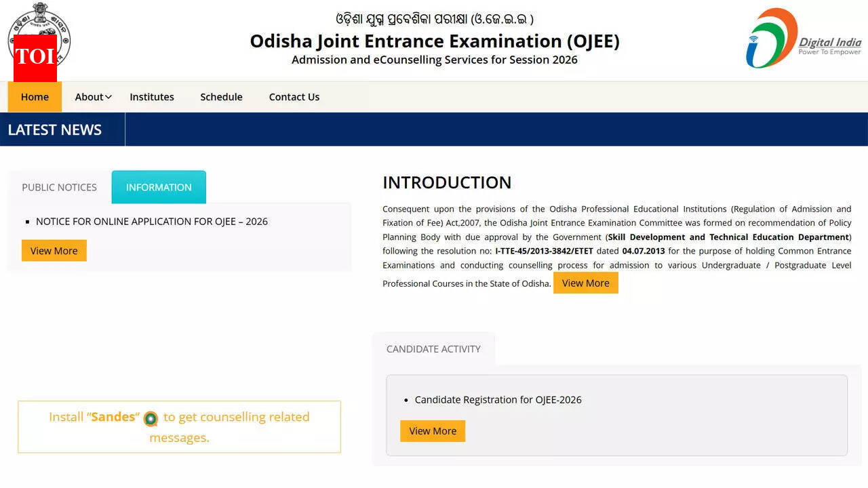Click View More in the Introduction section
868x488 pixels.
click(585, 283)
